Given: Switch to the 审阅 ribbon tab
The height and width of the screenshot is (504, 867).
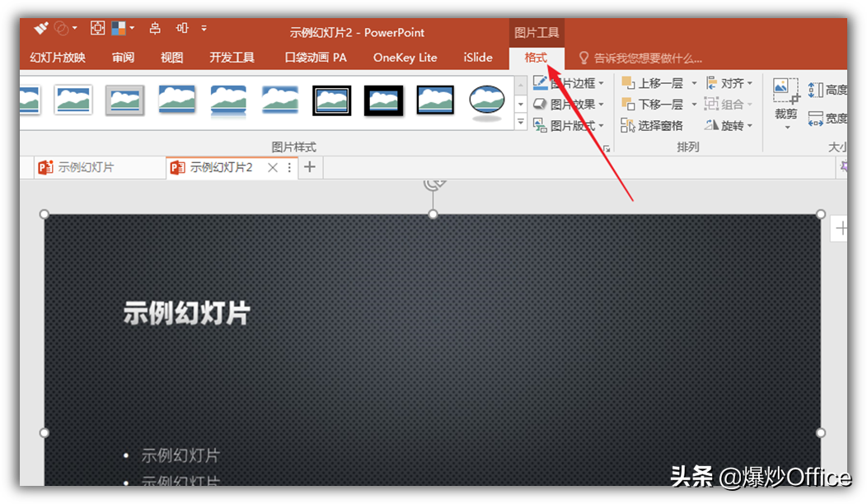Looking at the screenshot, I should [x=123, y=58].
